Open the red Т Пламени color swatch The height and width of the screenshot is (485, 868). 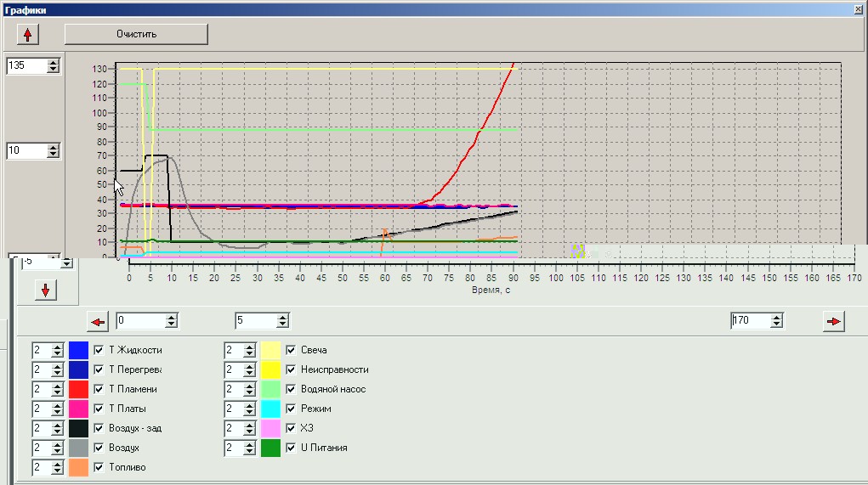tap(78, 389)
